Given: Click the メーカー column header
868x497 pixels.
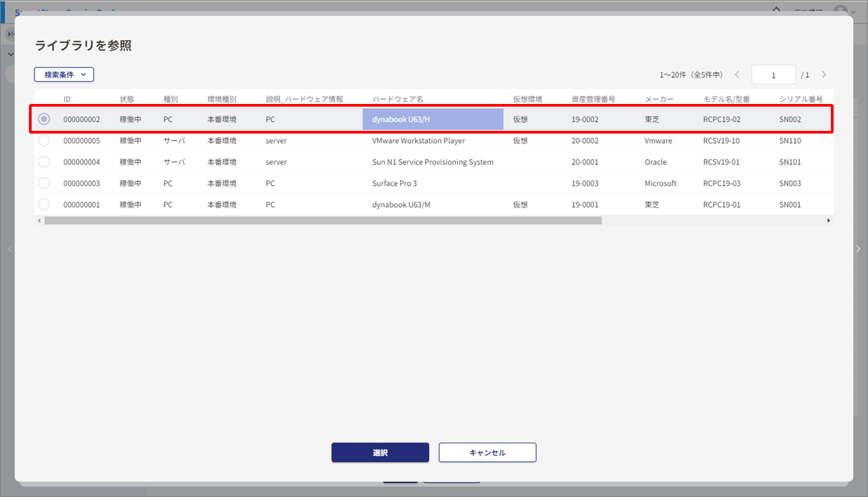Looking at the screenshot, I should [660, 99].
